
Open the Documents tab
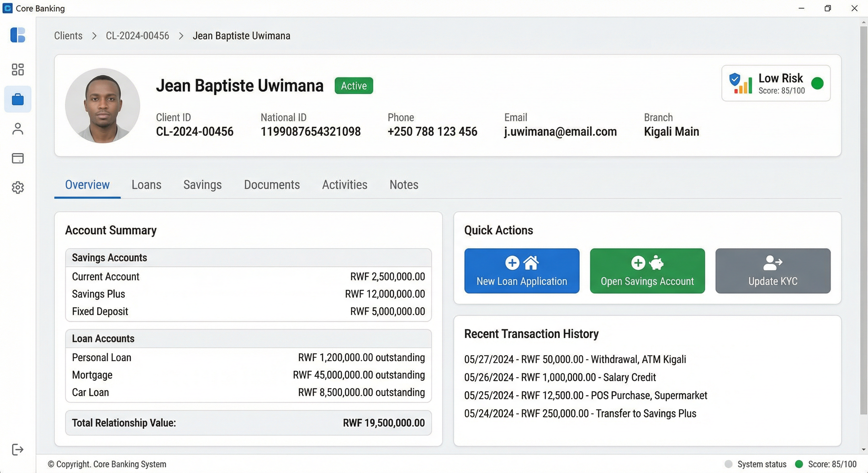(x=272, y=184)
